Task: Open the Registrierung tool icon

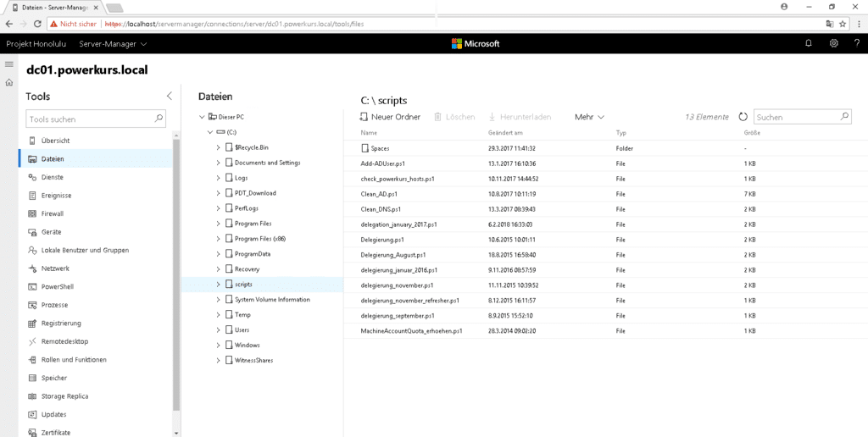Action: click(32, 323)
